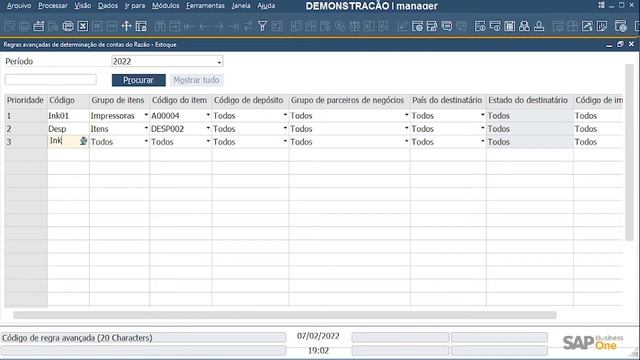Click Estado do destinatário Todos in row 1
640x360 pixels.
pos(529,116)
